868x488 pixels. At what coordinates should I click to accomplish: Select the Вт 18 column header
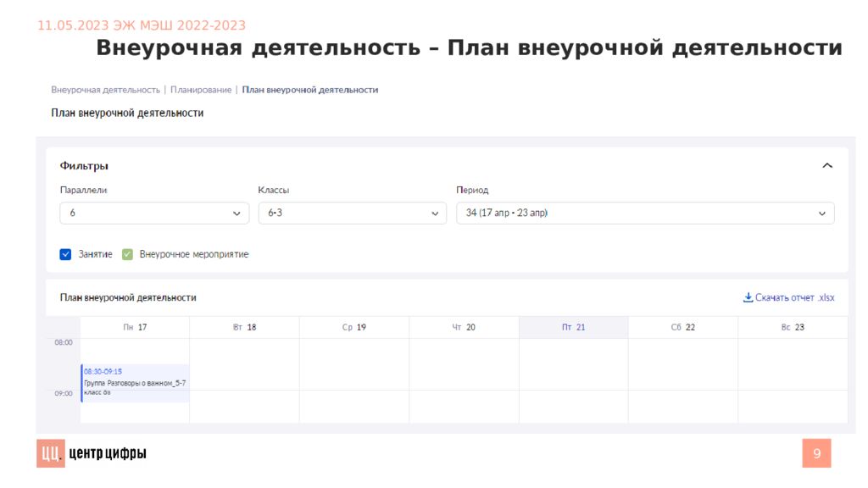point(244,327)
